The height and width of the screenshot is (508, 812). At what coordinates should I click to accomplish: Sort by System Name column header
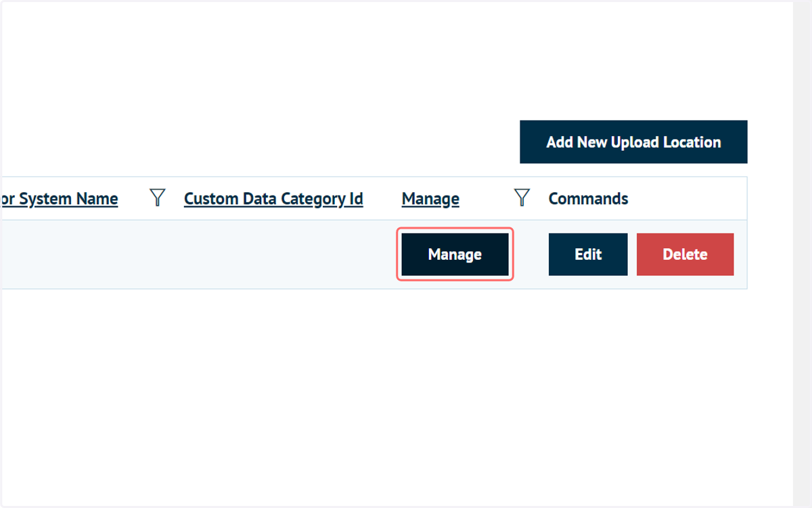[x=60, y=199]
